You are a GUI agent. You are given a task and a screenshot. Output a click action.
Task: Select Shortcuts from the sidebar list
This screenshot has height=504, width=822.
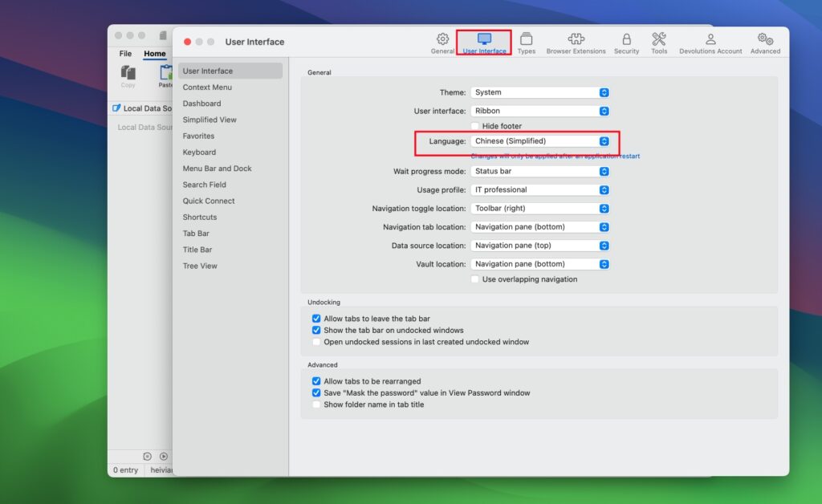(x=200, y=217)
